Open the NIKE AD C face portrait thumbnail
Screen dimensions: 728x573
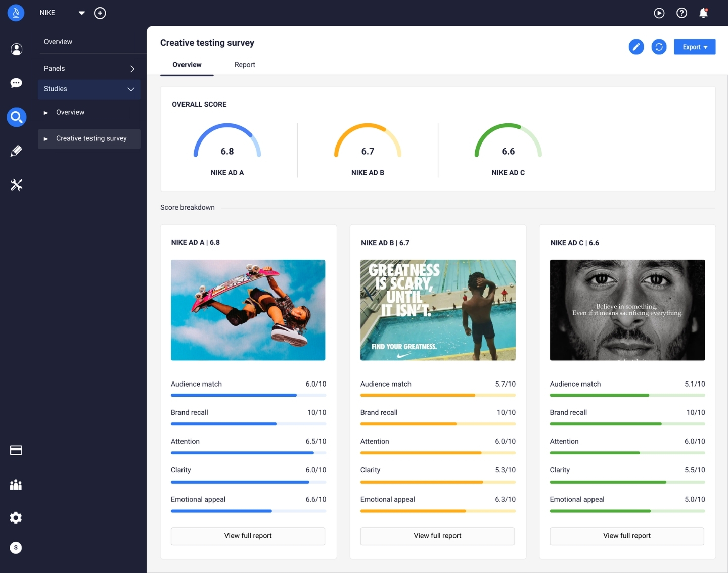coord(627,310)
